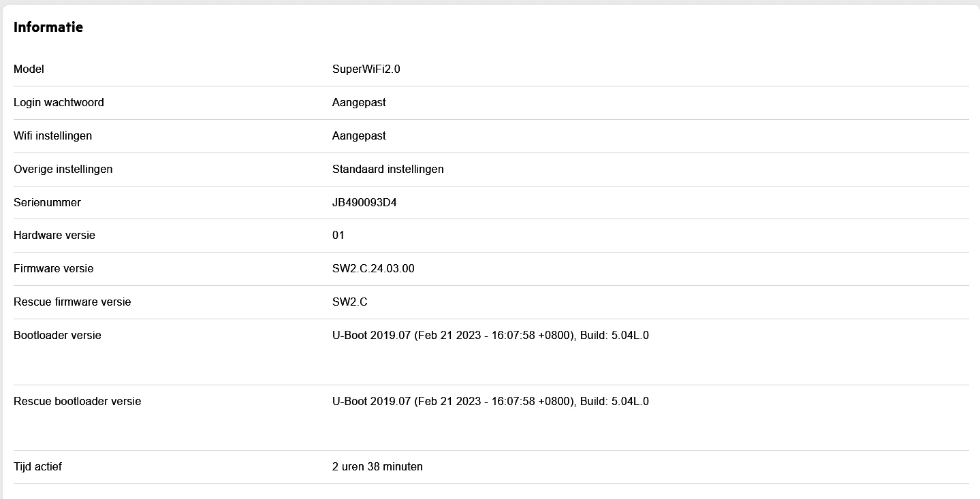Click the uptime value 2 uren 38 minuten
This screenshot has height=499, width=980.
point(377,466)
